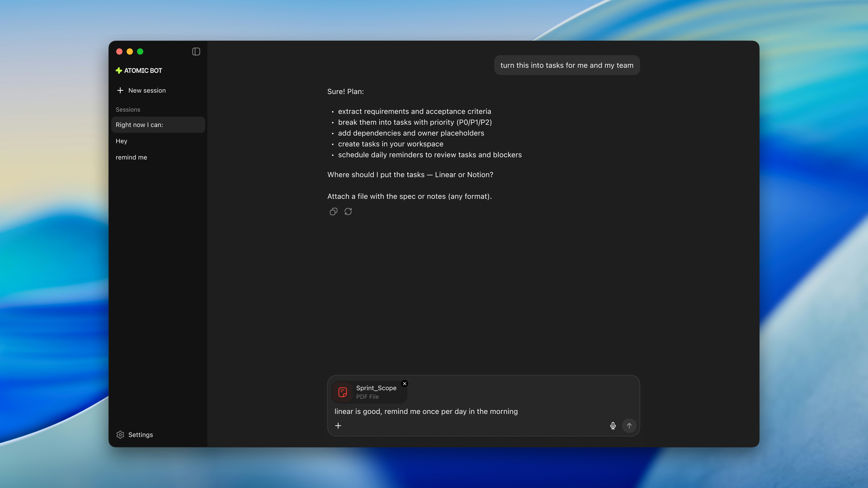Copy the assistant's plan response
The width and height of the screenshot is (868, 488).
(x=333, y=211)
